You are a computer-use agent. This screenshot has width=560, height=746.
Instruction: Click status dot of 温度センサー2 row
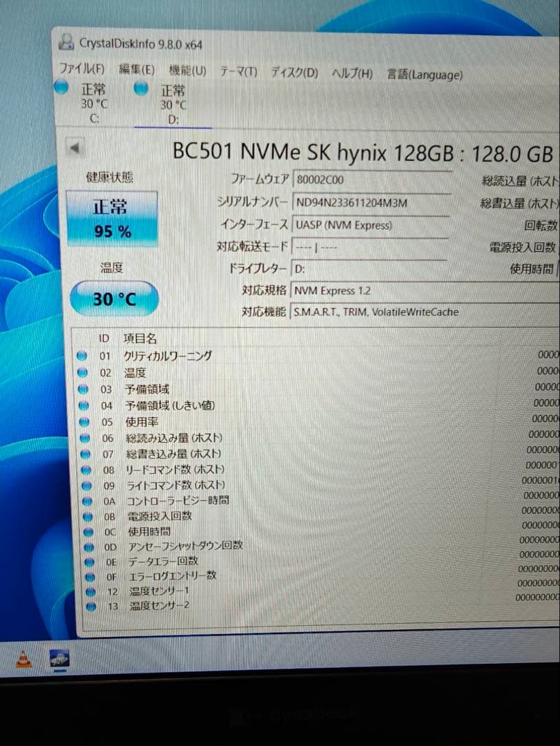[91, 606]
